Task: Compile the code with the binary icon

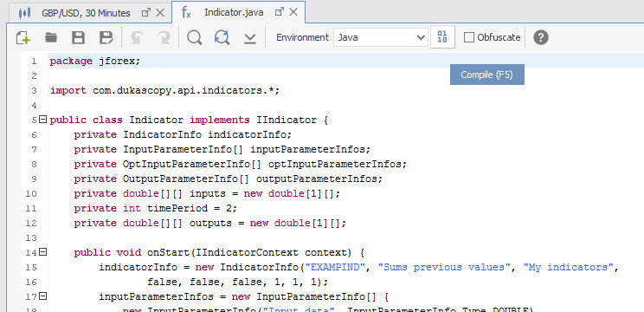Action: 442,37
